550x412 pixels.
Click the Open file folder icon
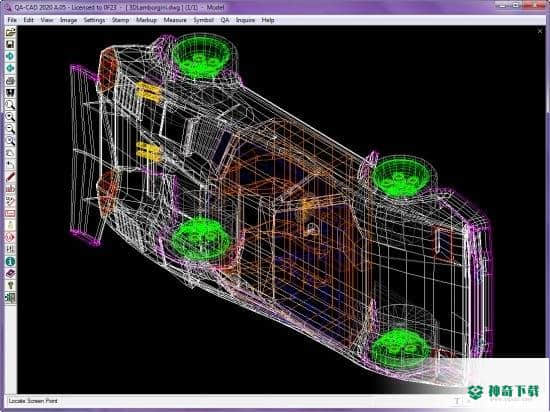point(11,32)
